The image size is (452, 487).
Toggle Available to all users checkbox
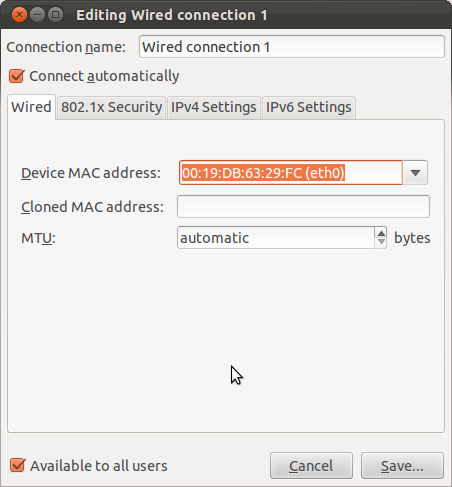point(17,465)
